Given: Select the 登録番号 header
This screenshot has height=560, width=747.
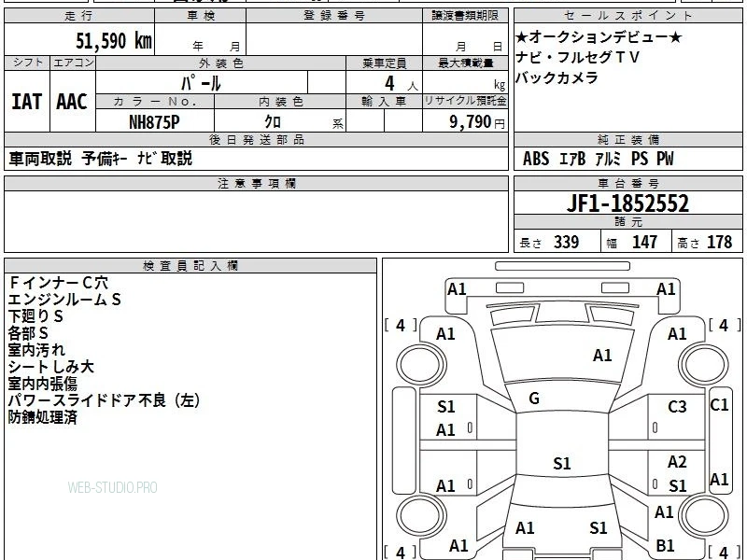Looking at the screenshot, I should point(334,16).
